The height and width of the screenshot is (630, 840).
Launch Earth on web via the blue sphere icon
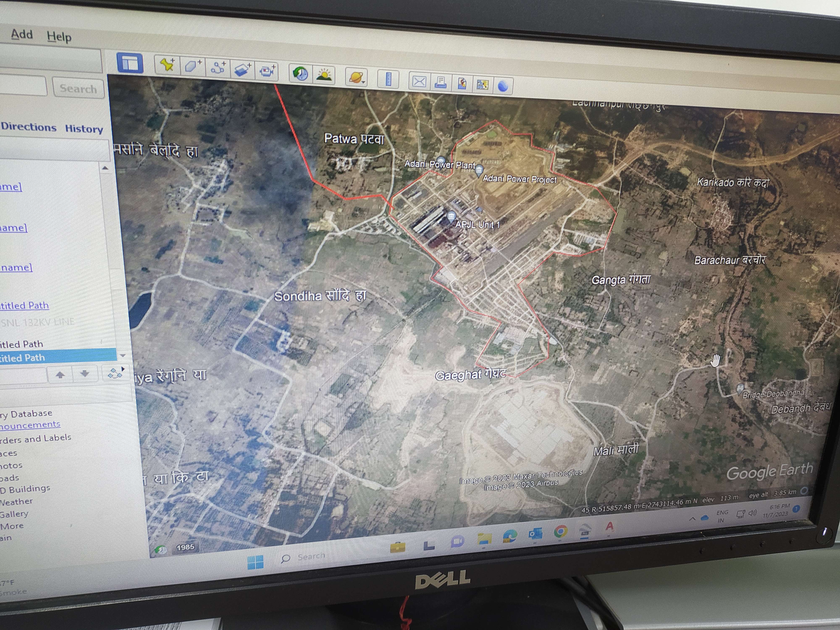503,86
